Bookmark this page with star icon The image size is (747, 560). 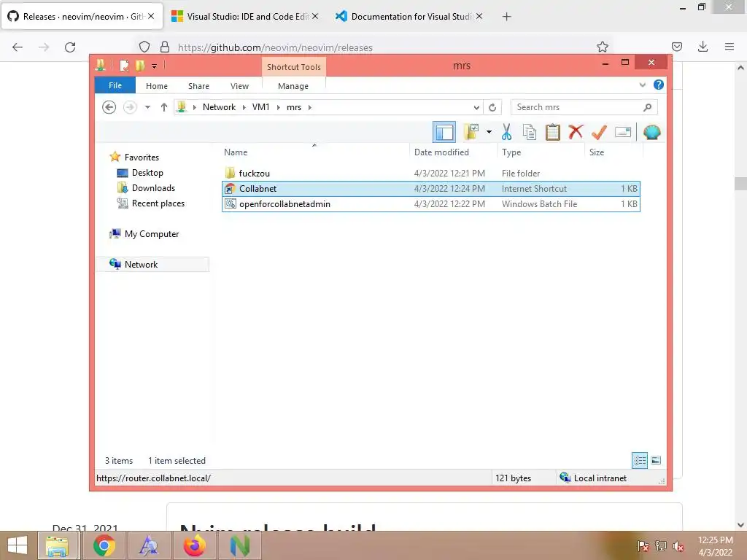[602, 47]
